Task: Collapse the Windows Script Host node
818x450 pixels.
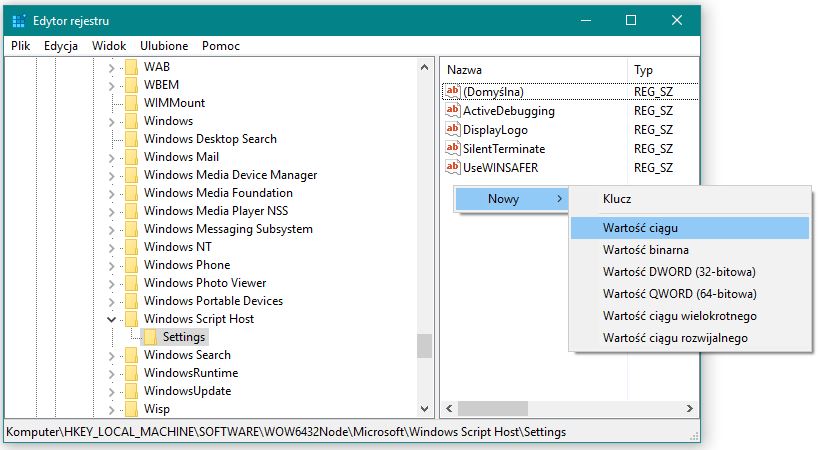Action: tap(111, 319)
